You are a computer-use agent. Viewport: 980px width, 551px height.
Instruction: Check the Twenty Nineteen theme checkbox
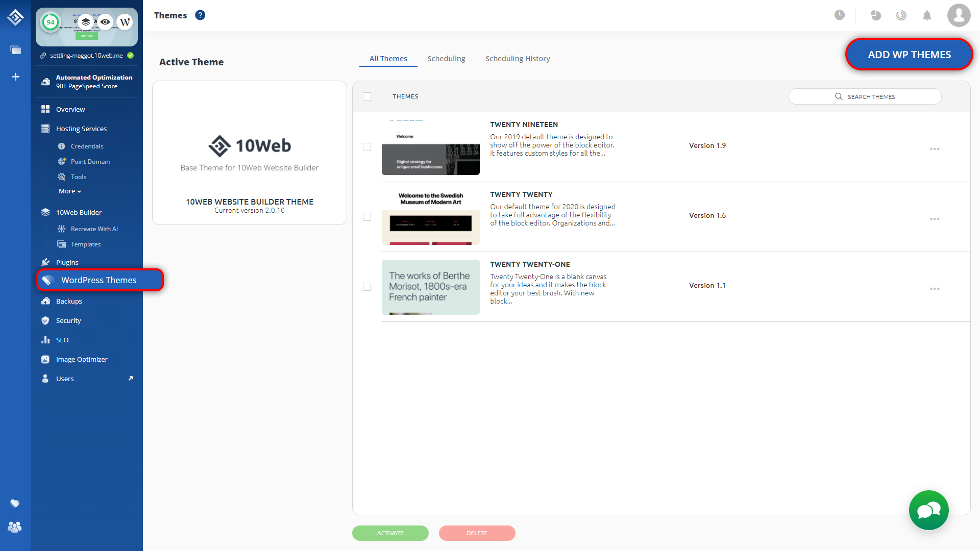coord(367,147)
